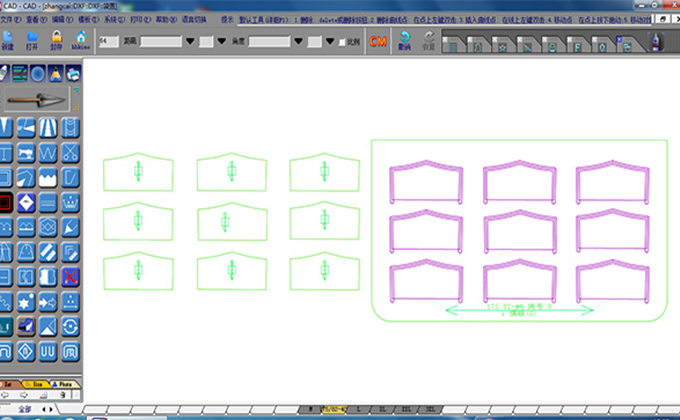The width and height of the screenshot is (680, 420).
Task: Click the orange CM unit button
Action: pos(378,41)
